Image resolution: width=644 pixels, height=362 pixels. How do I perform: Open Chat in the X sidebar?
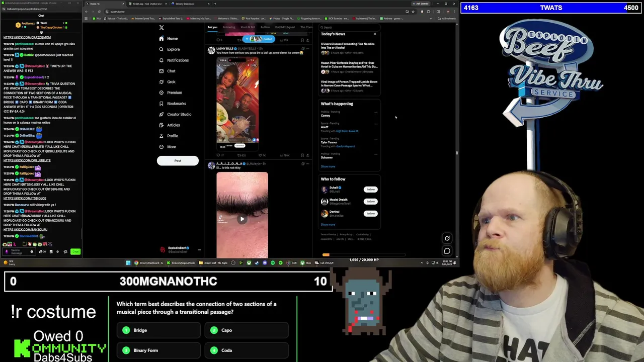[x=167, y=71]
